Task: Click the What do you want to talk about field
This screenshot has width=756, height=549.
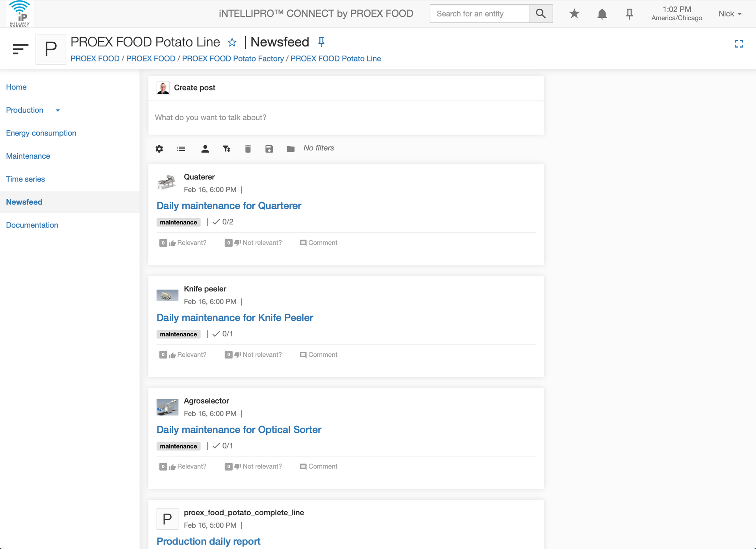Action: tap(346, 117)
